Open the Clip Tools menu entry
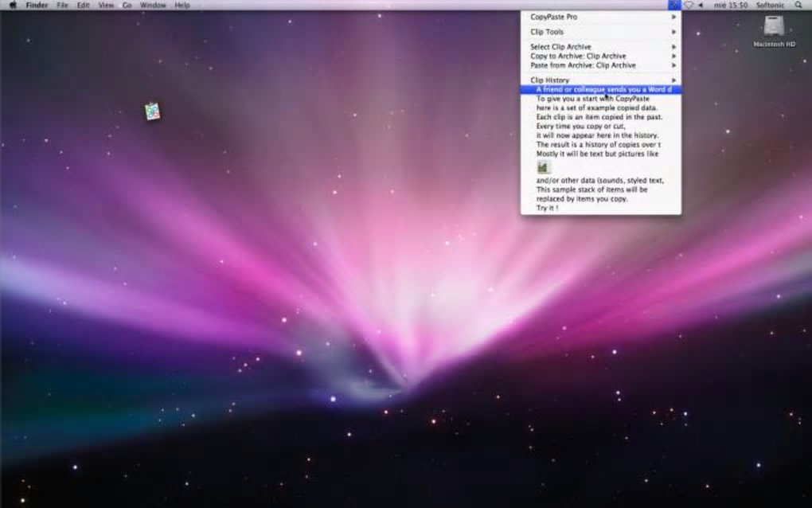The height and width of the screenshot is (508, 812). 601,32
